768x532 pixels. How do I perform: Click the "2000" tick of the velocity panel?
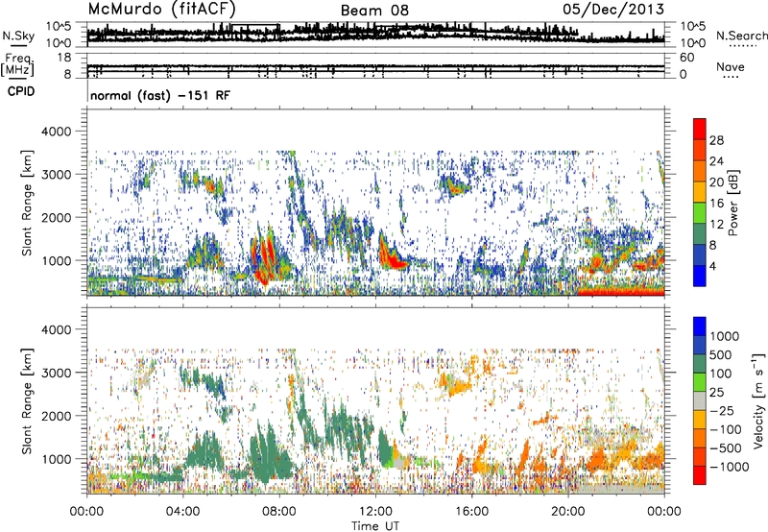56,416
